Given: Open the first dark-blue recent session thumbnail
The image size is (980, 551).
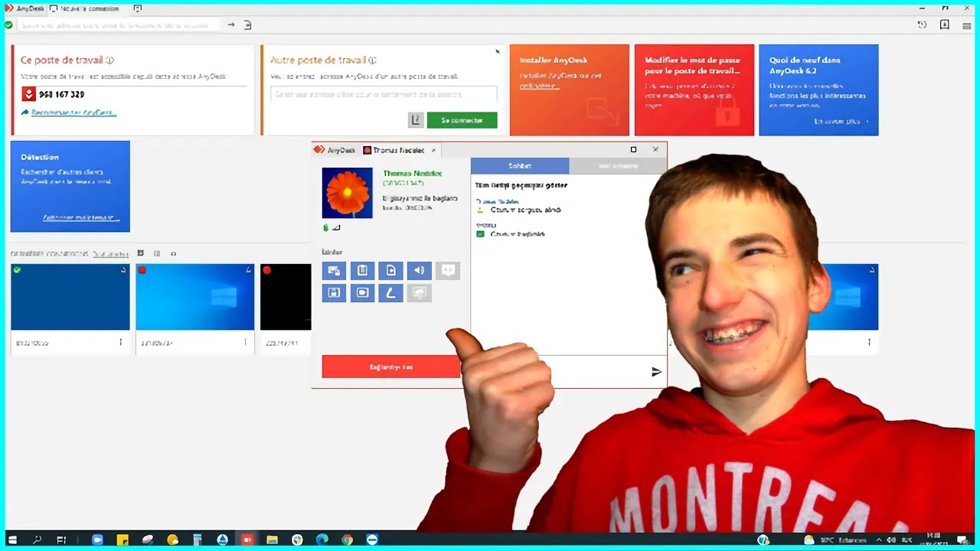Looking at the screenshot, I should (x=70, y=297).
